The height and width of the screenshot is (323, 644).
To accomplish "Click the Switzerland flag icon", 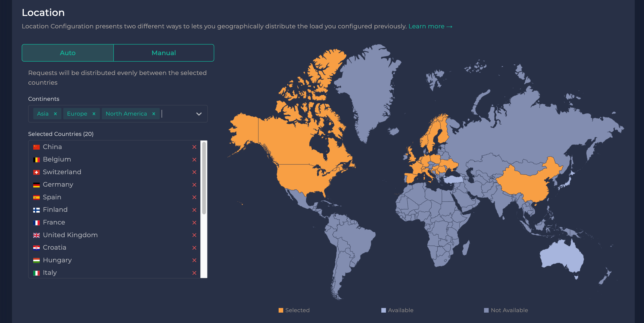I will pyautogui.click(x=36, y=172).
